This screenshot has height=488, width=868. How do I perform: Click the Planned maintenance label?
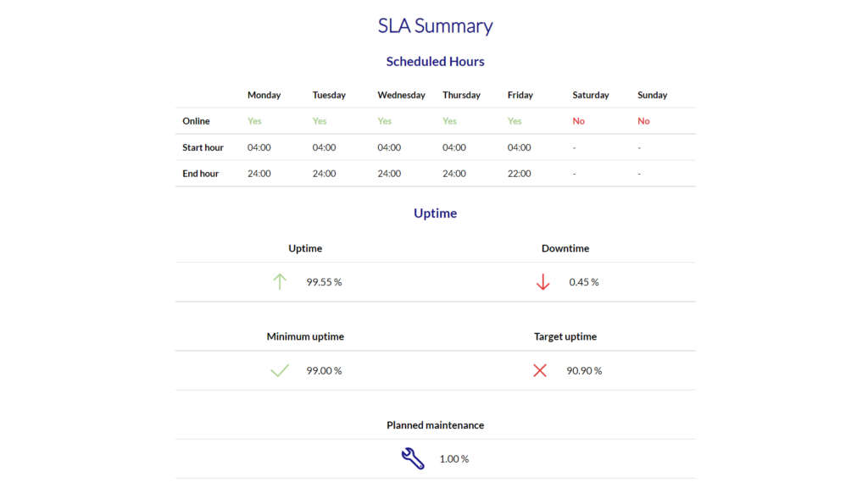435,425
